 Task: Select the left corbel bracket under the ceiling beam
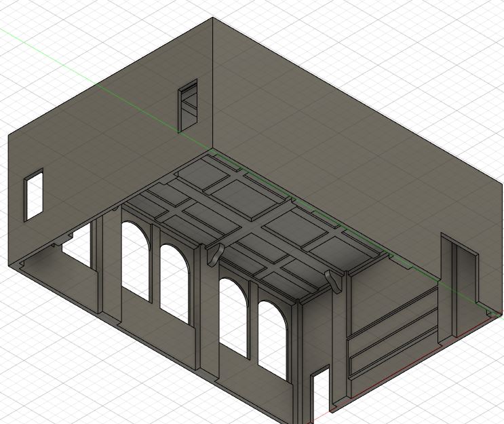215,254
